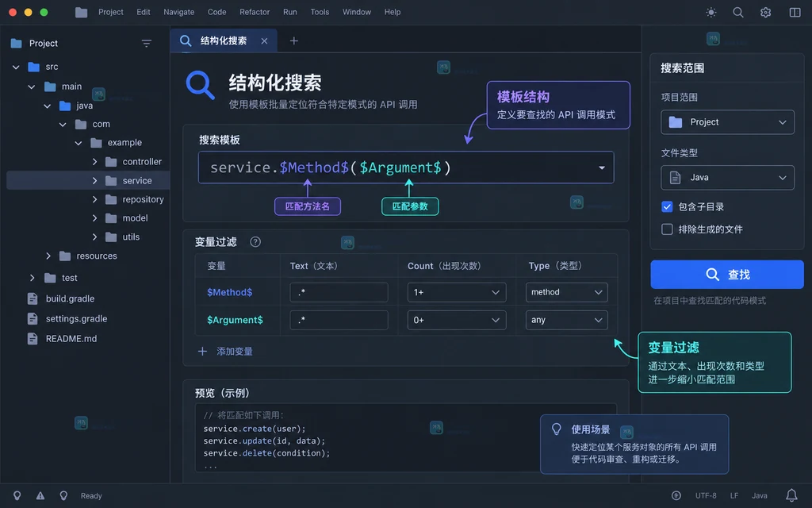Screen dimensions: 812x508
Task: Uncheck the 包含子目录 checkbox
Action: [667, 207]
